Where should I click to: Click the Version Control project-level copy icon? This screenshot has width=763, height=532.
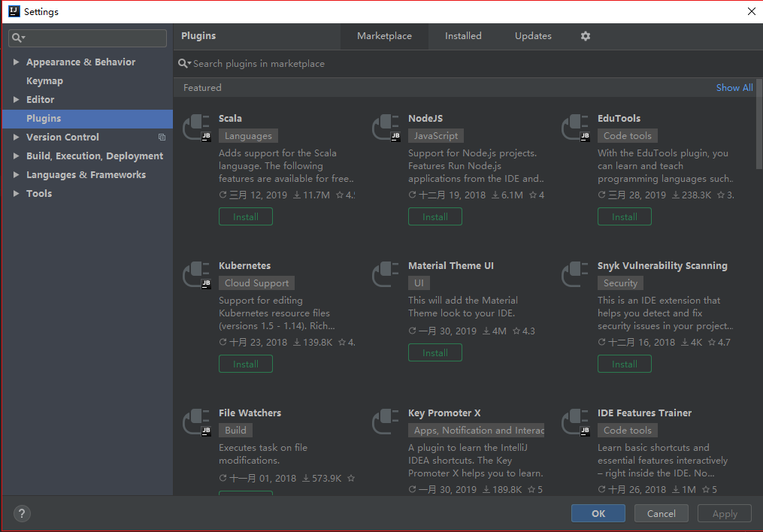pos(162,138)
